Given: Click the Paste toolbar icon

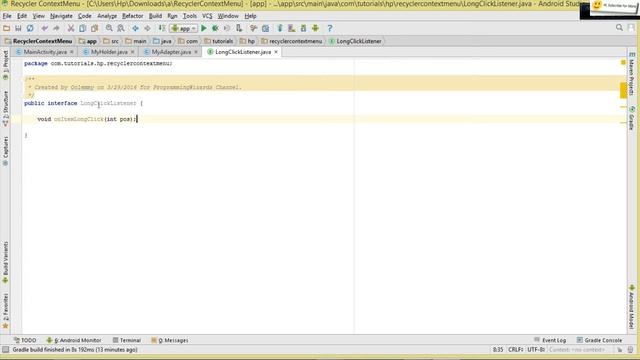Looking at the screenshot, I should [x=94, y=28].
